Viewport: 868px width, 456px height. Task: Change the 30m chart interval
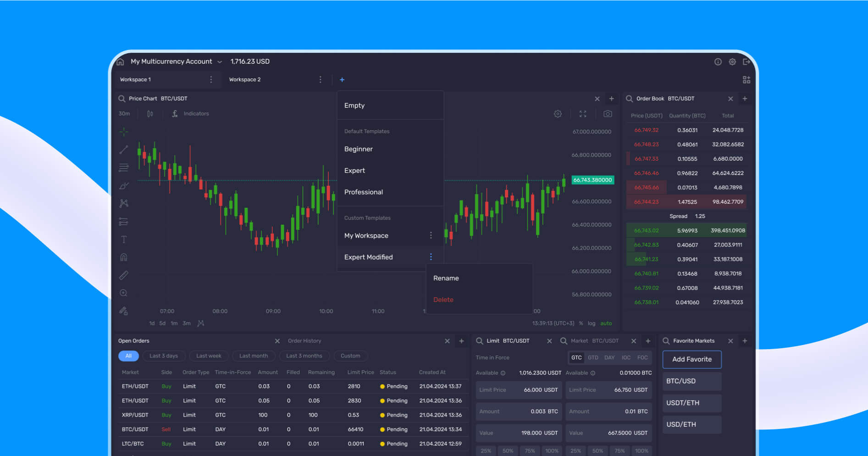coord(124,114)
